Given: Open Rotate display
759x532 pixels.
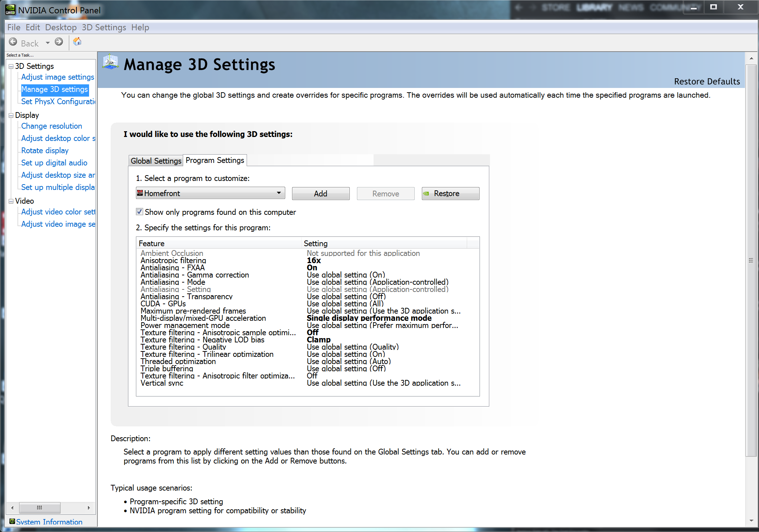Looking at the screenshot, I should pyautogui.click(x=45, y=151).
